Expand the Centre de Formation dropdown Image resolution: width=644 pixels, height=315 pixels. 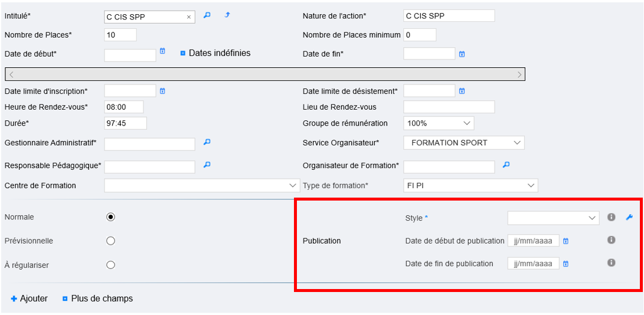pos(201,186)
